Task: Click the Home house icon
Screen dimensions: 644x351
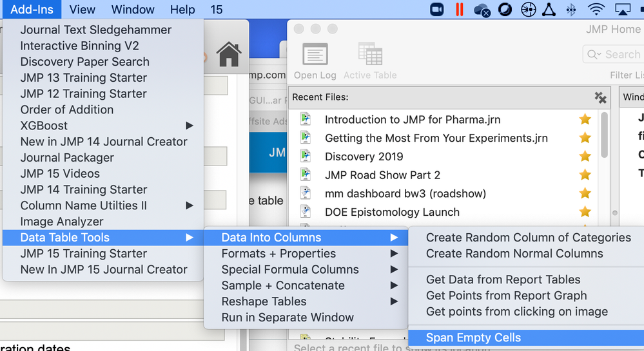Action: 229,54
